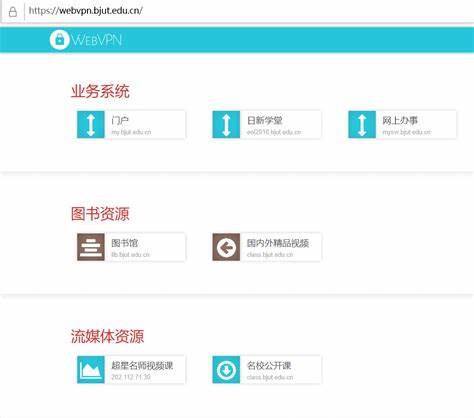474x418 pixels.
Task: Click the arrow icon beside 网上办事
Action: 362,125
